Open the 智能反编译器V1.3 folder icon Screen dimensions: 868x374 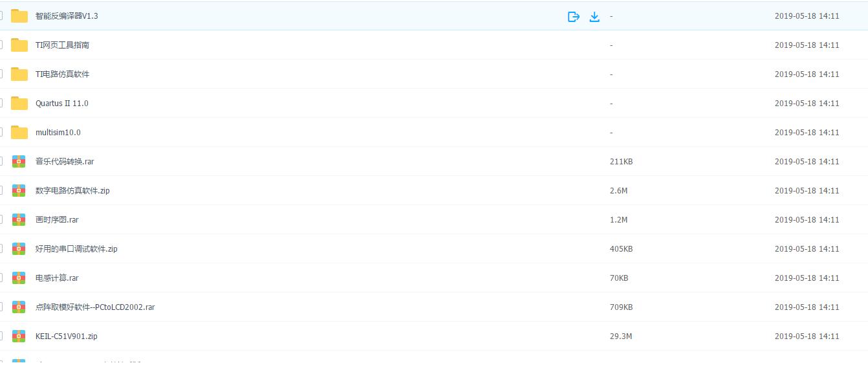(x=19, y=16)
